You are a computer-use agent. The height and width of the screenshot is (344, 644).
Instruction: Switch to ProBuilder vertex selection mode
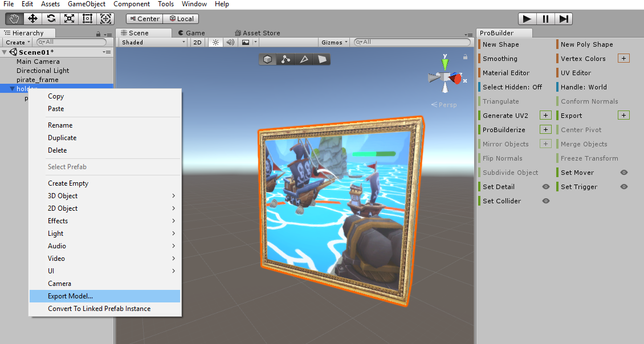point(286,59)
